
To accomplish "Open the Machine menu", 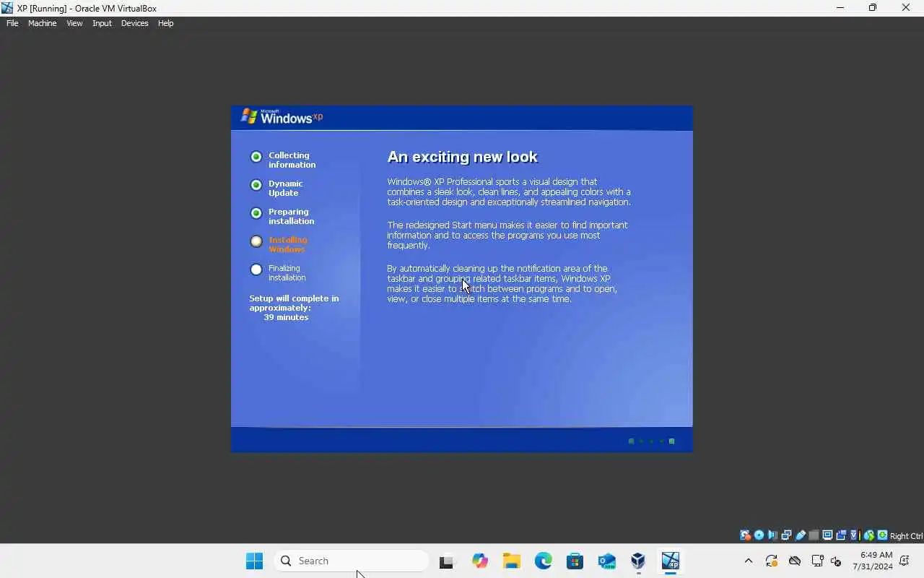I will pos(42,23).
